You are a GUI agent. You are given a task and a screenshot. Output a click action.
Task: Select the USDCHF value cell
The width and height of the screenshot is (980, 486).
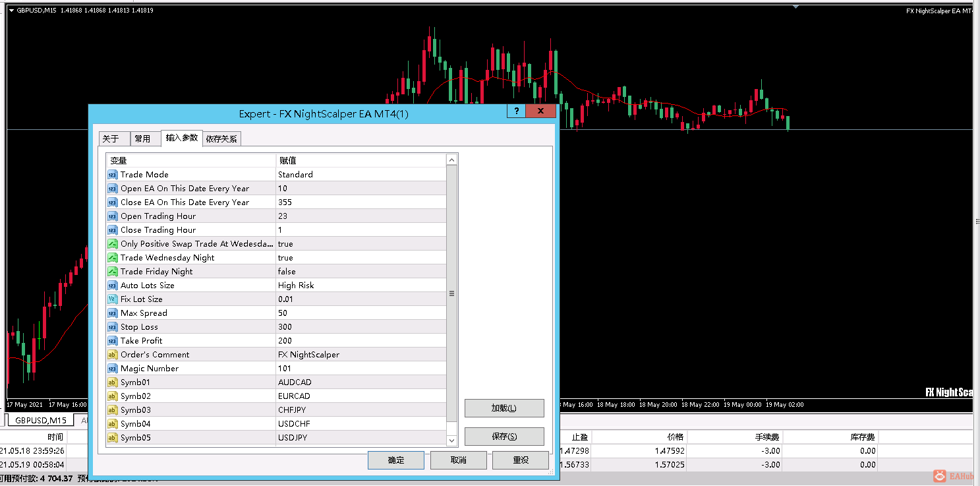pyautogui.click(x=361, y=424)
